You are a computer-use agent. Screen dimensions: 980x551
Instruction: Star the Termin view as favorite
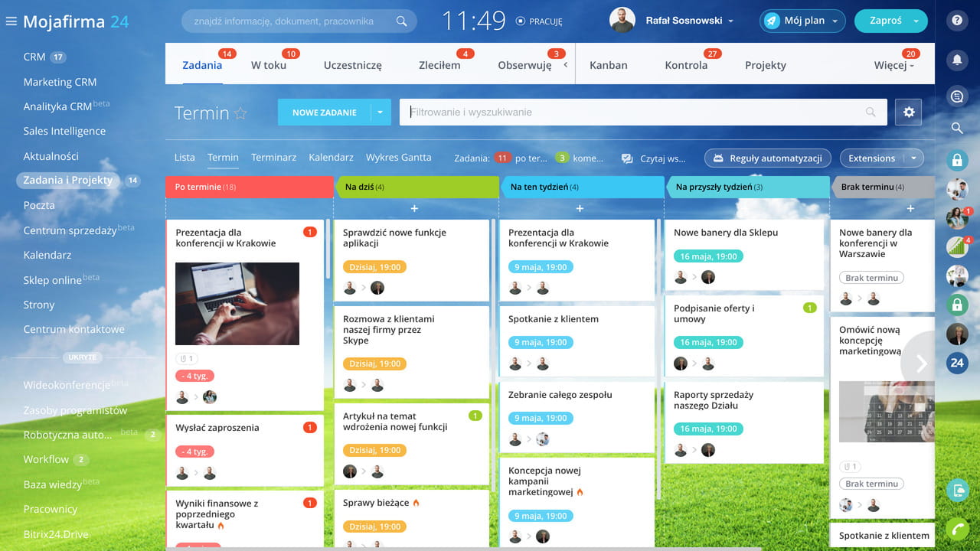[x=240, y=113]
